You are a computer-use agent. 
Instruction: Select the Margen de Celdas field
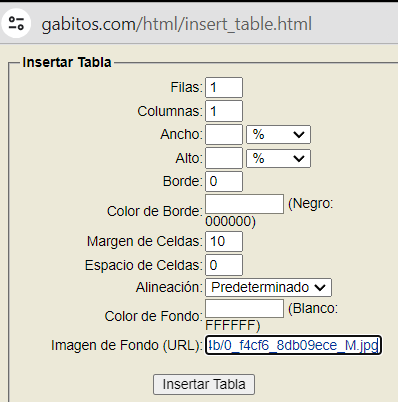tap(224, 241)
